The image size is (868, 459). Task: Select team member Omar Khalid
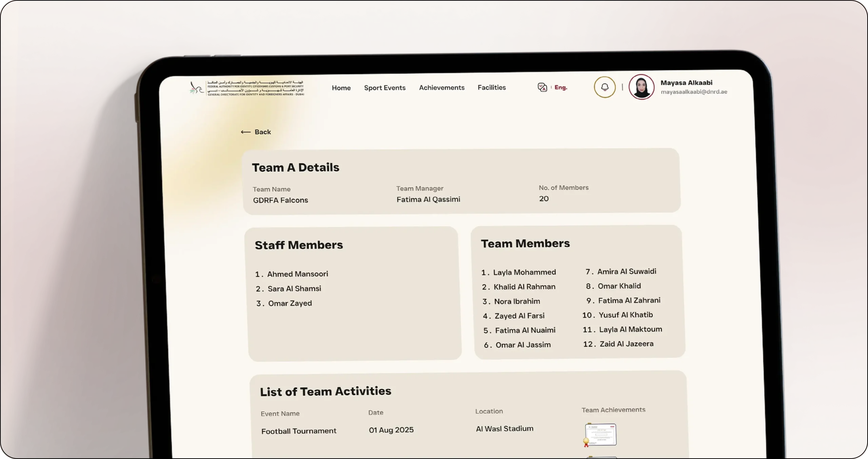[619, 286]
